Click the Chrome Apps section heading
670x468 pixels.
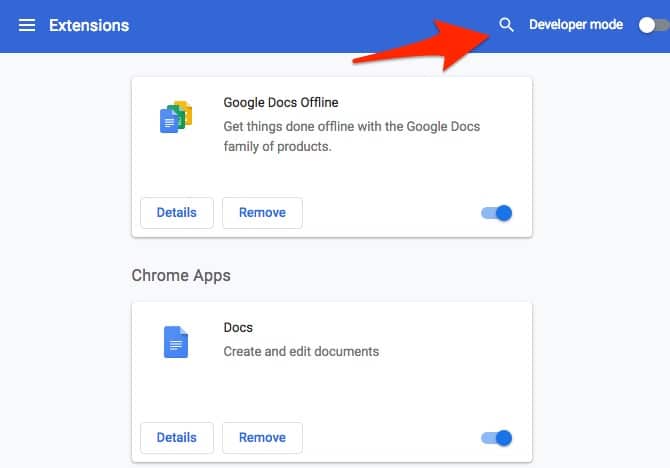pos(181,275)
